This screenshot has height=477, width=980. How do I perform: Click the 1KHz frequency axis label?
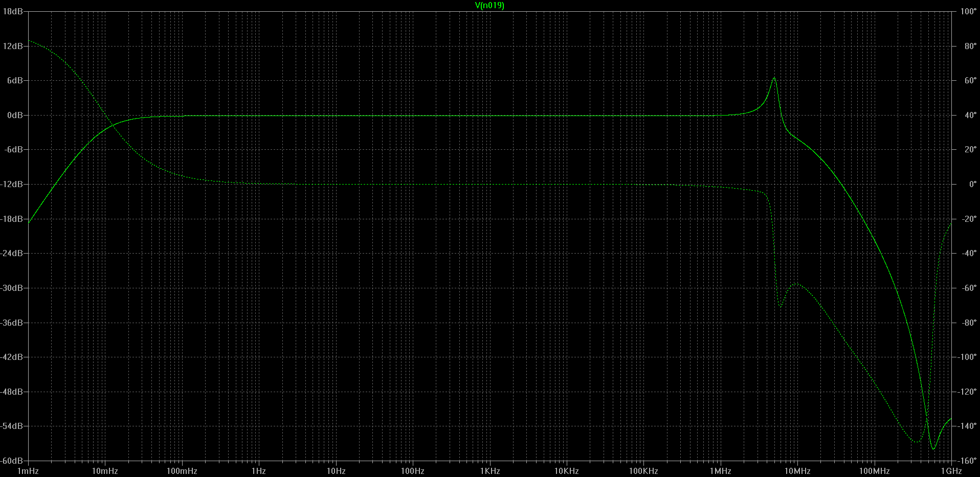point(490,471)
